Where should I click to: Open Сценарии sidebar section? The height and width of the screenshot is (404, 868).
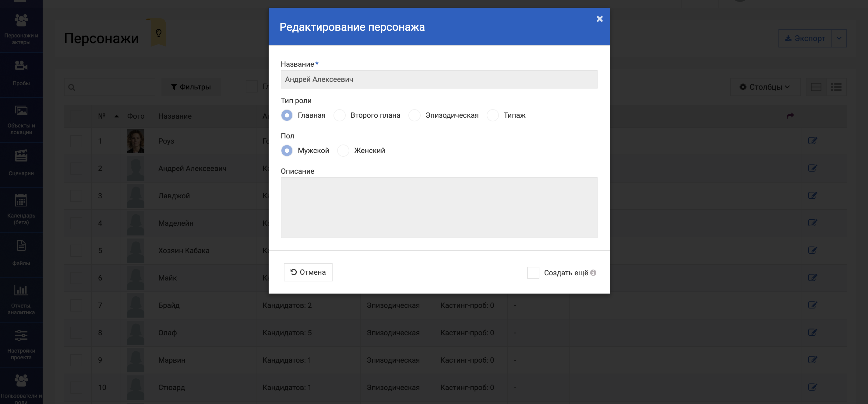(21, 164)
